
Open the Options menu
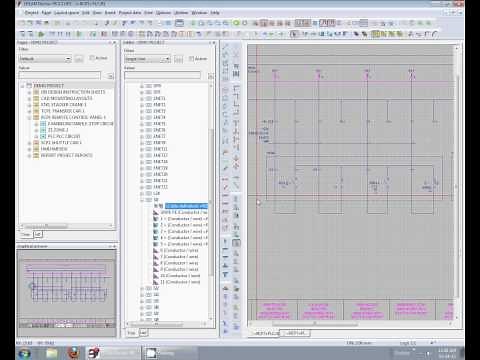tap(163, 13)
